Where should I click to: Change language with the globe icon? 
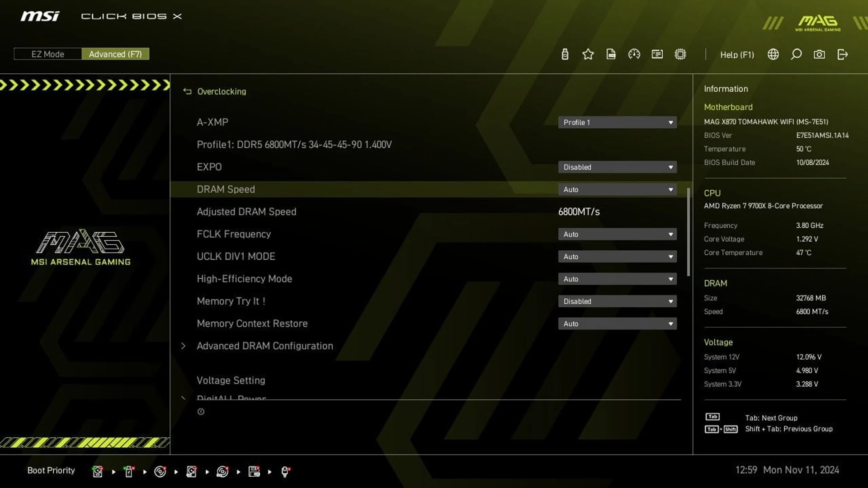(x=773, y=55)
